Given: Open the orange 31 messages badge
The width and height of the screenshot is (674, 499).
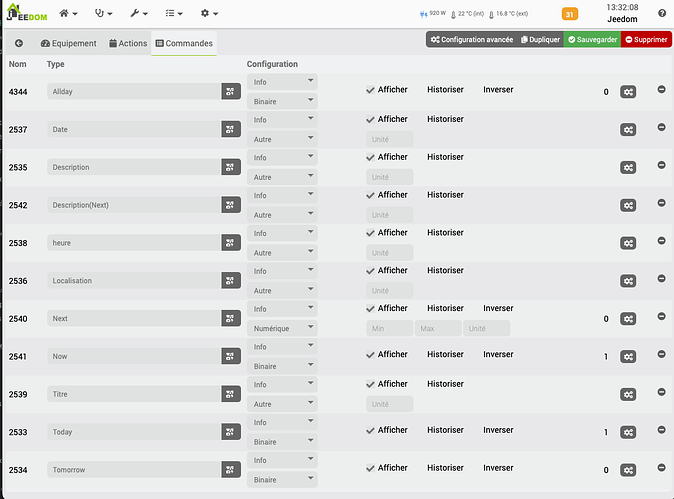Looking at the screenshot, I should click(570, 14).
